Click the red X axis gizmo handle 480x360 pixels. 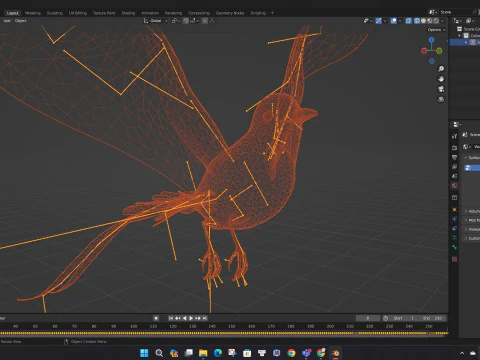pyautogui.click(x=424, y=51)
